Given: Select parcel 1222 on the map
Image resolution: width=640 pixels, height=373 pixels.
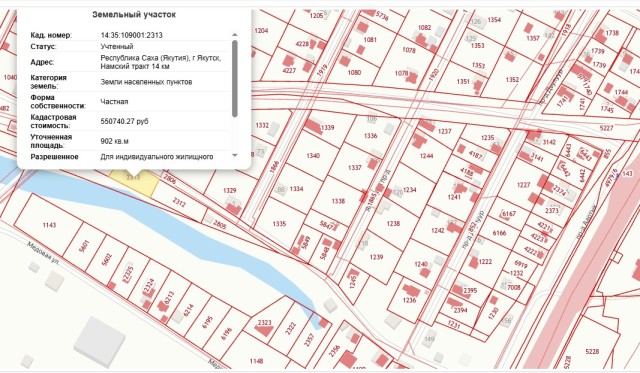Looking at the screenshot, I should pos(485,262).
